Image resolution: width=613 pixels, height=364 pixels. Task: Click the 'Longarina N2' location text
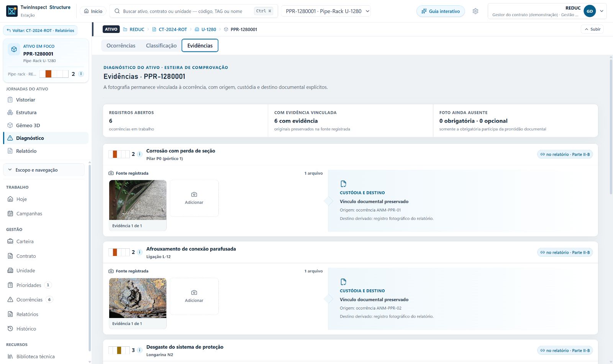[160, 355]
